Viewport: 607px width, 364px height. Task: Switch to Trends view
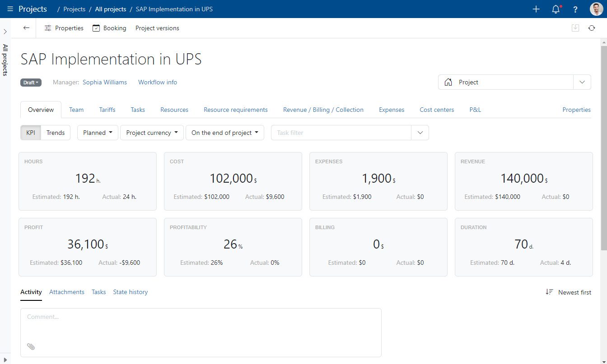(56, 133)
